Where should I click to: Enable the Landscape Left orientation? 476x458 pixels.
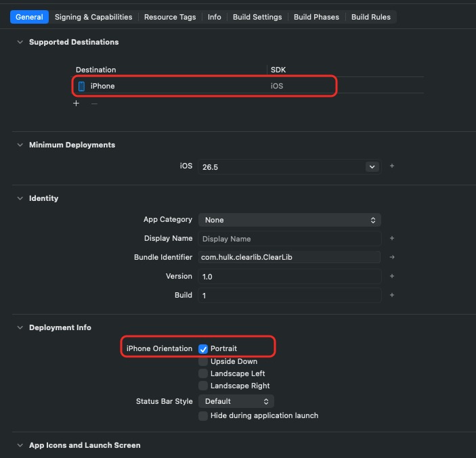(x=203, y=373)
